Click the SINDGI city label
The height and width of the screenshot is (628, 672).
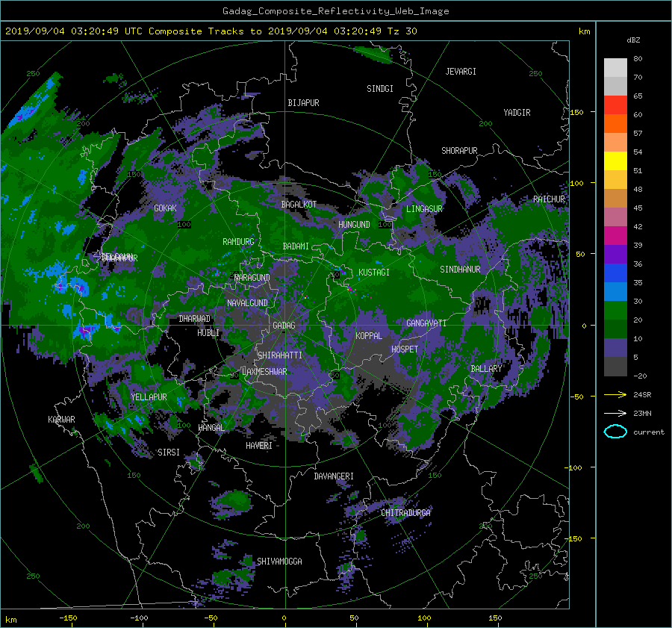380,89
